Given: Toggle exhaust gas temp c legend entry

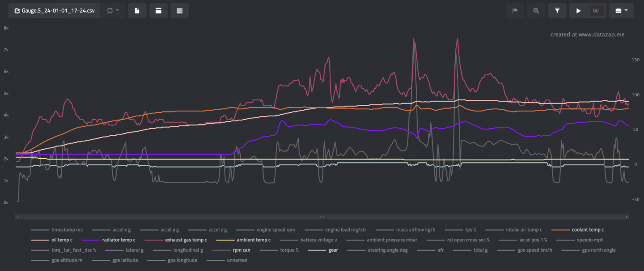Looking at the screenshot, I should 186,240.
